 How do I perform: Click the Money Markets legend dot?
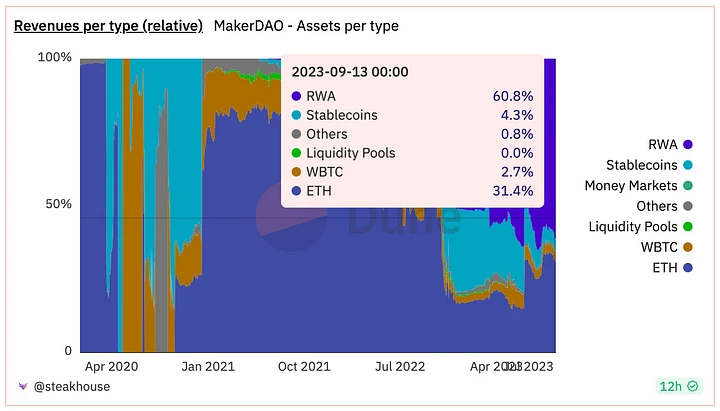pyautogui.click(x=687, y=186)
